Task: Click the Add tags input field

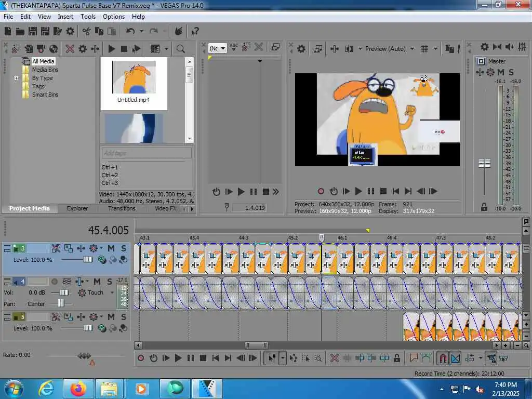Action: [147, 153]
